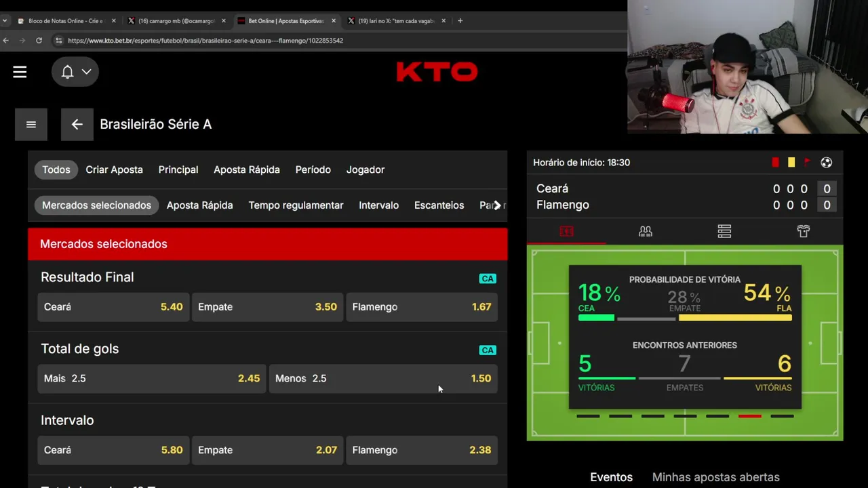The height and width of the screenshot is (488, 868).
Task: Click Horário de início: 18:30 text
Action: [x=581, y=163]
